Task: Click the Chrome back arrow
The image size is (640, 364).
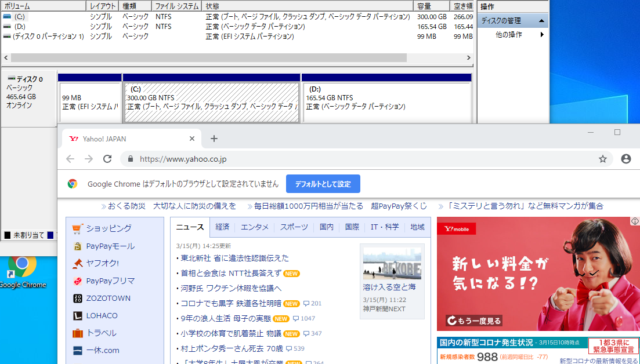Action: pyautogui.click(x=70, y=159)
